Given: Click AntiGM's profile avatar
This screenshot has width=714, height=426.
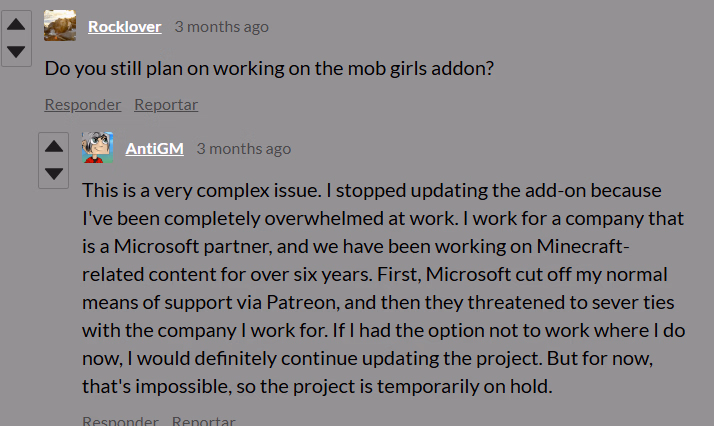Looking at the screenshot, I should point(97,148).
